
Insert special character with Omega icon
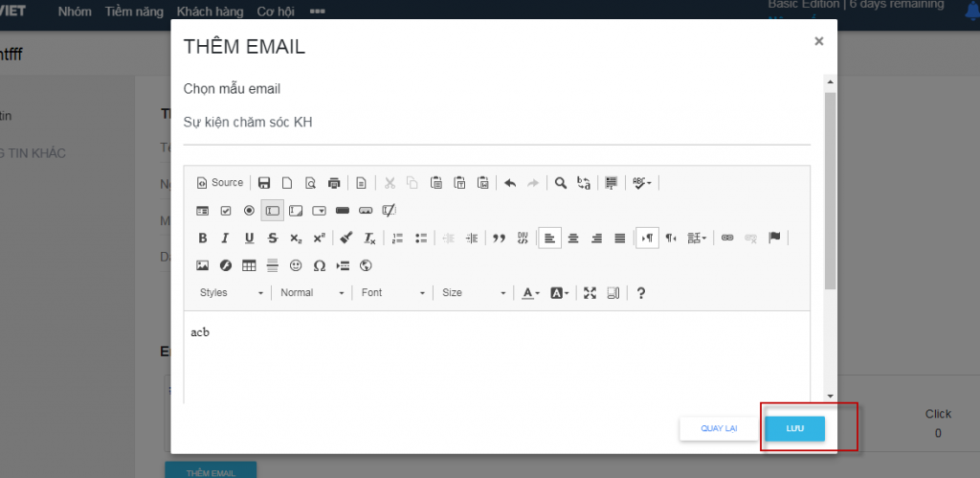coord(320,265)
